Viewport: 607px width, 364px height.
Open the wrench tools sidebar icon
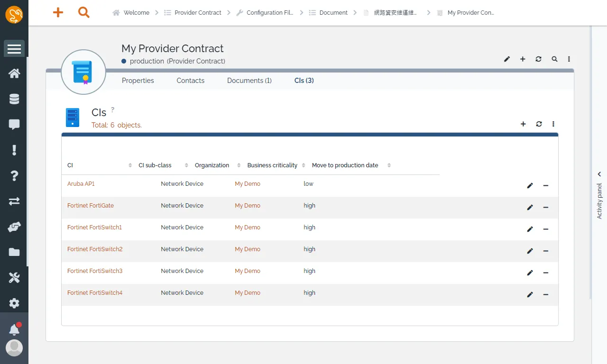pyautogui.click(x=14, y=278)
